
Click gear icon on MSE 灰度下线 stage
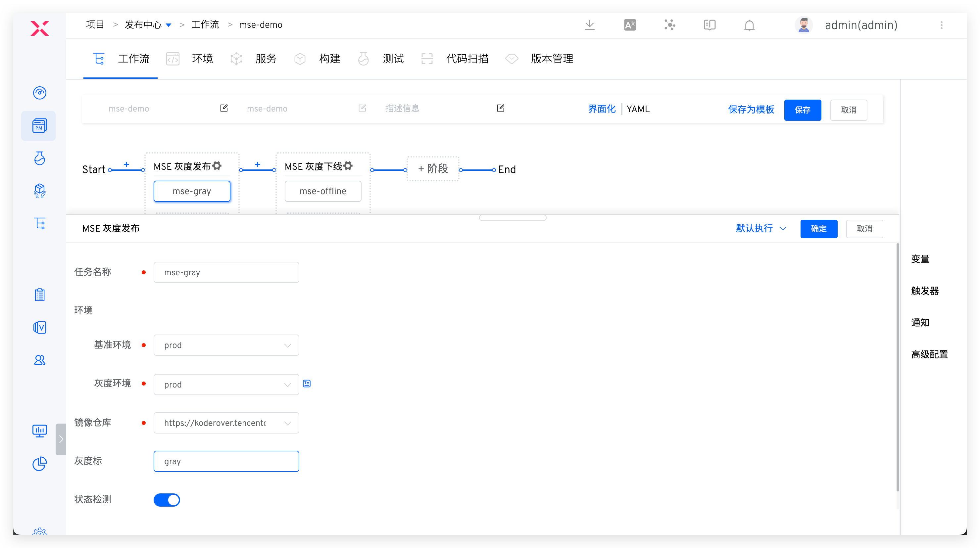tap(348, 166)
